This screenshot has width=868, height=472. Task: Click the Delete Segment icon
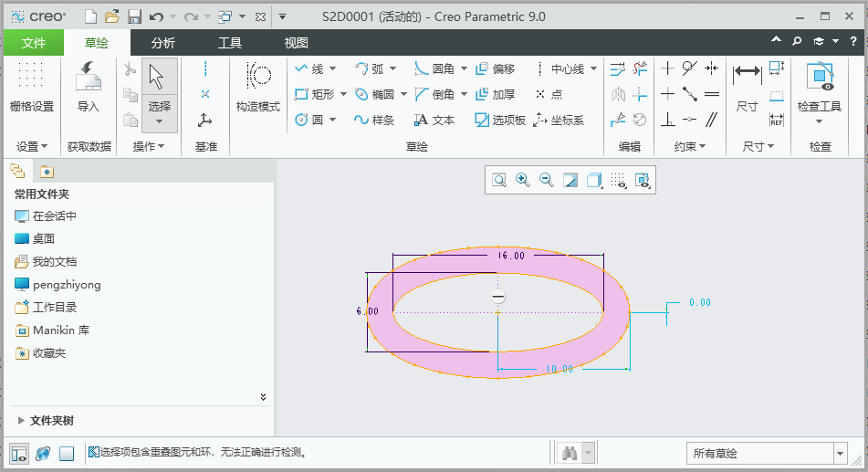(641, 68)
